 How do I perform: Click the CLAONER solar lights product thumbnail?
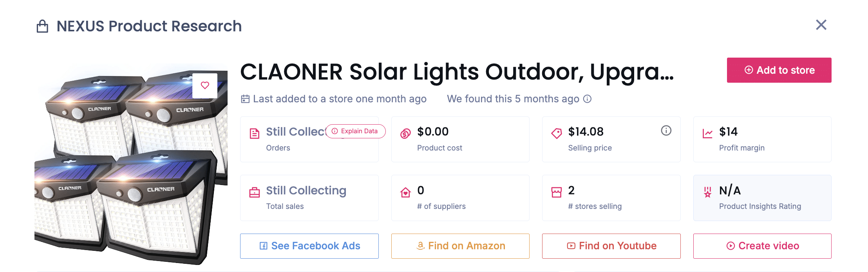[129, 157]
